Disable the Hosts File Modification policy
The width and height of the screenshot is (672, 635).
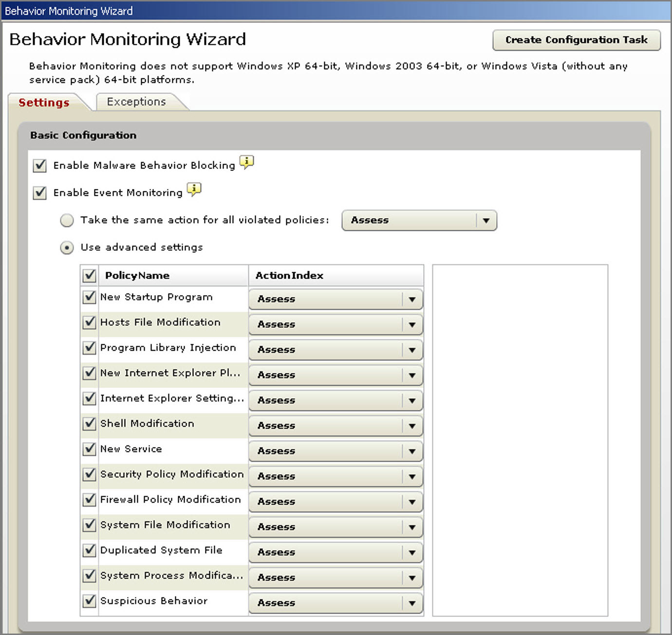pos(89,322)
